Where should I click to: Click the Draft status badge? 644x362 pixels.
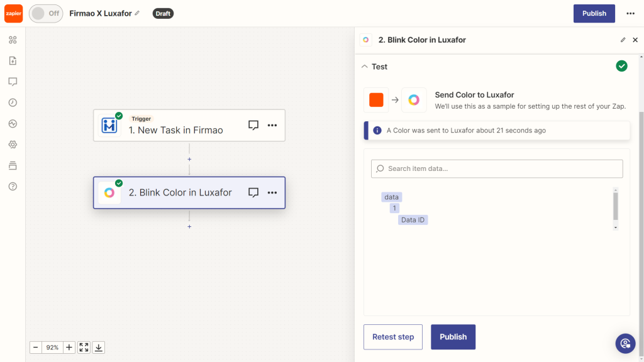(x=163, y=13)
